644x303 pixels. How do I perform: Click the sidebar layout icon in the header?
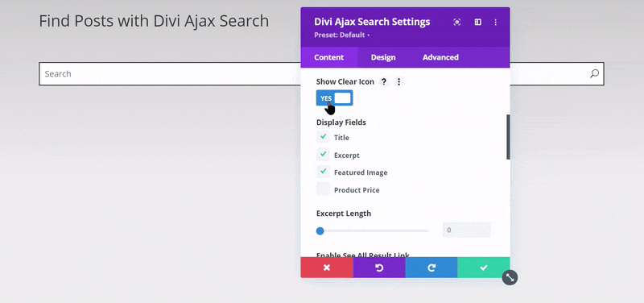[x=477, y=23]
